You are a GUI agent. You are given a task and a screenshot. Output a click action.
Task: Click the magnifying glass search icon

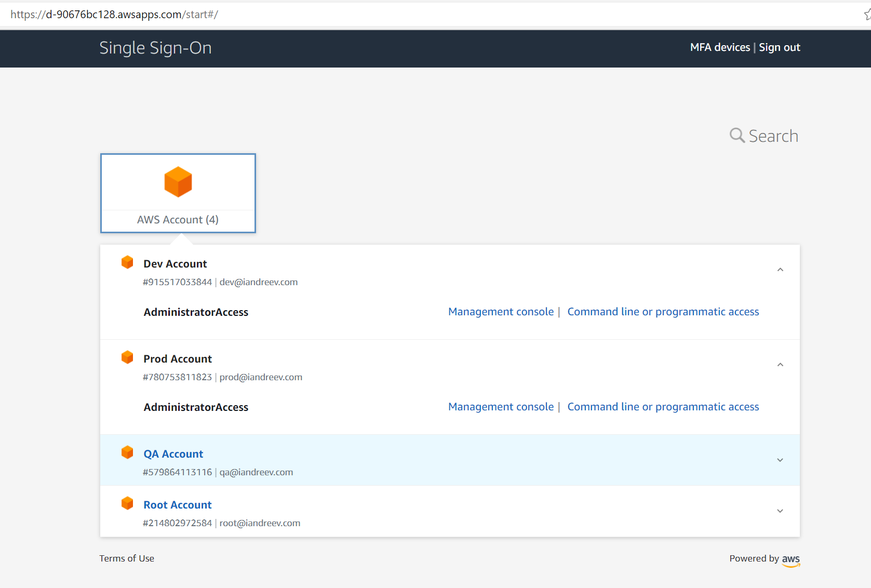click(737, 136)
